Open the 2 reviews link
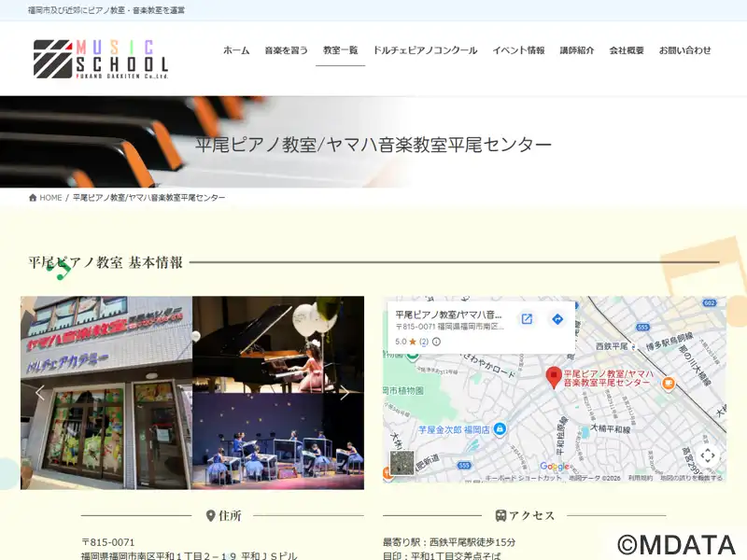This screenshot has height=560, width=747. [x=424, y=342]
